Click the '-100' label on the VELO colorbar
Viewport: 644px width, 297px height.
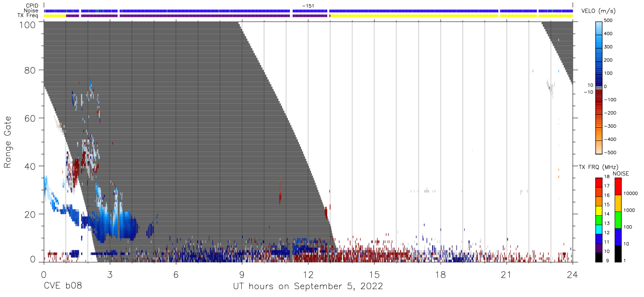(x=610, y=100)
